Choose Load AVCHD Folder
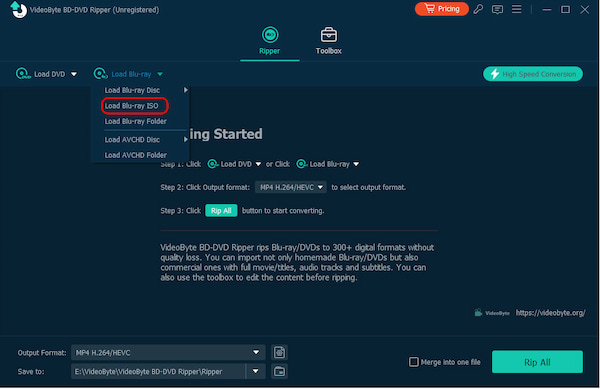The image size is (600, 389). [136, 155]
